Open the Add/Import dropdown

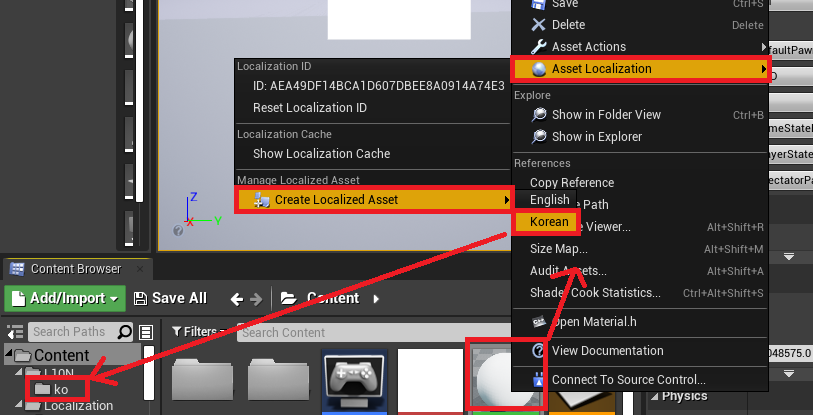(x=64, y=298)
